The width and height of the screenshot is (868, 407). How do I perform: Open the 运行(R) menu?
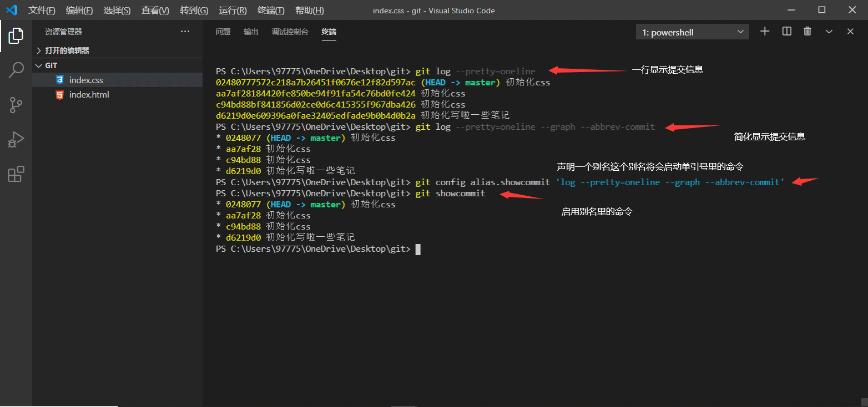[233, 11]
